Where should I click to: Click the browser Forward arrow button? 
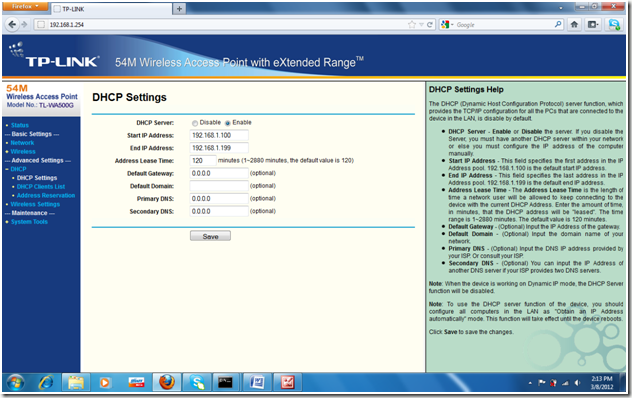pyautogui.click(x=24, y=25)
